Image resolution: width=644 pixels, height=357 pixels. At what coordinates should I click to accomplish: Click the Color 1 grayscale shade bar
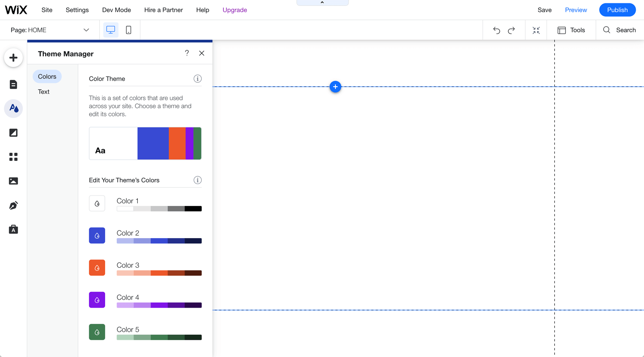tap(159, 209)
